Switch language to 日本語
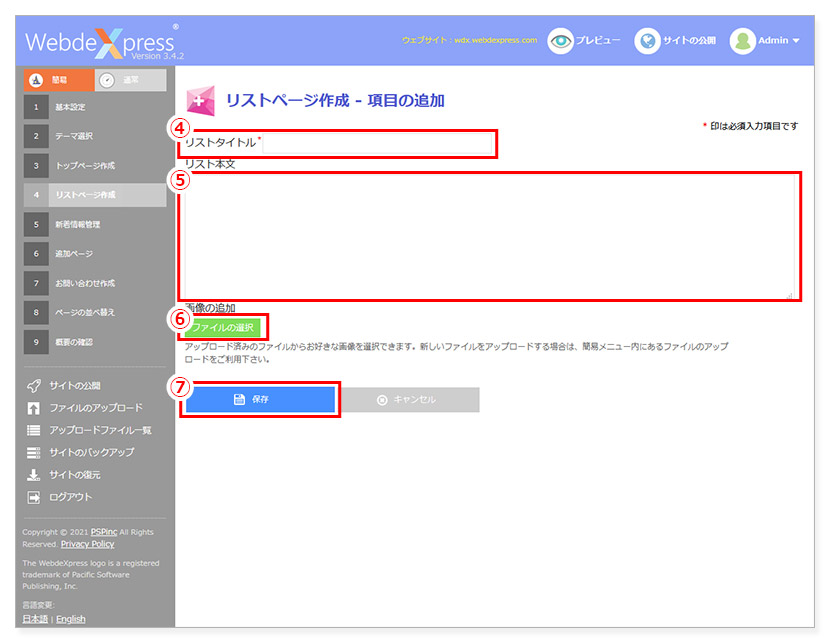 (35, 619)
